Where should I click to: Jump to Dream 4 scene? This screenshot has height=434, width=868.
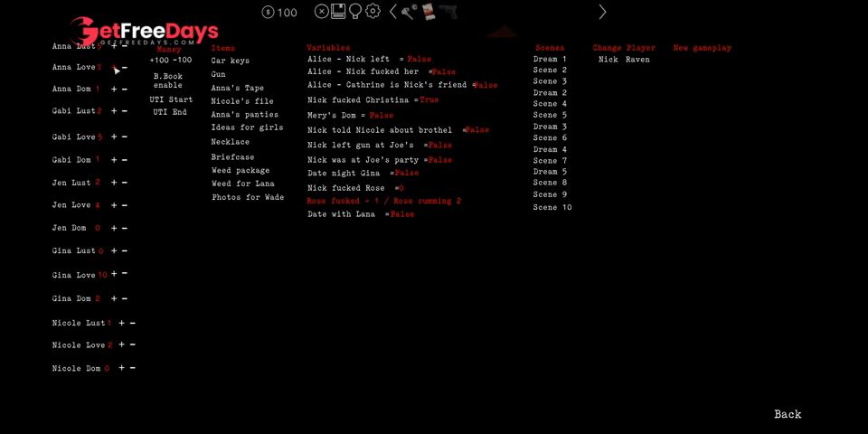pyautogui.click(x=550, y=149)
